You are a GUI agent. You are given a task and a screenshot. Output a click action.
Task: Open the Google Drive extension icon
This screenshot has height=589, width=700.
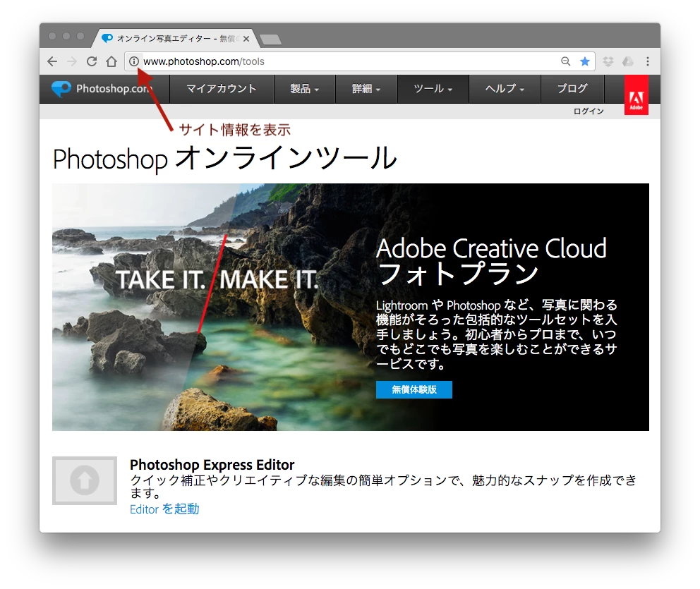(x=628, y=61)
